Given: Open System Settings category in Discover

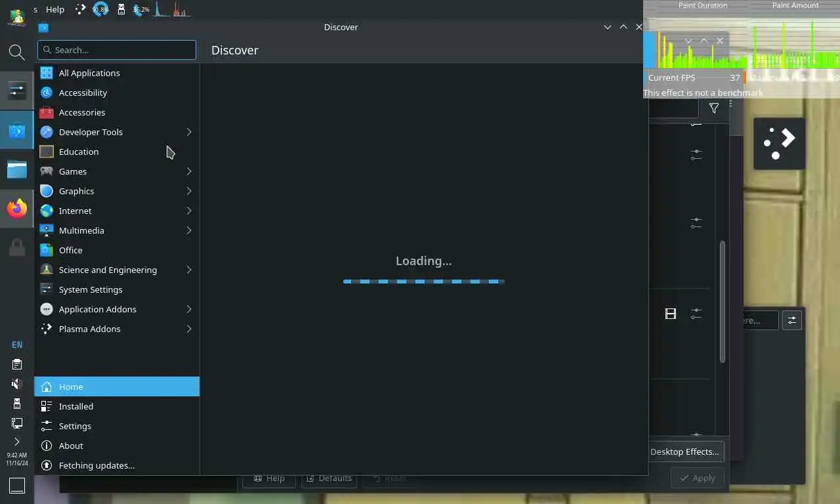Looking at the screenshot, I should (x=117, y=289).
